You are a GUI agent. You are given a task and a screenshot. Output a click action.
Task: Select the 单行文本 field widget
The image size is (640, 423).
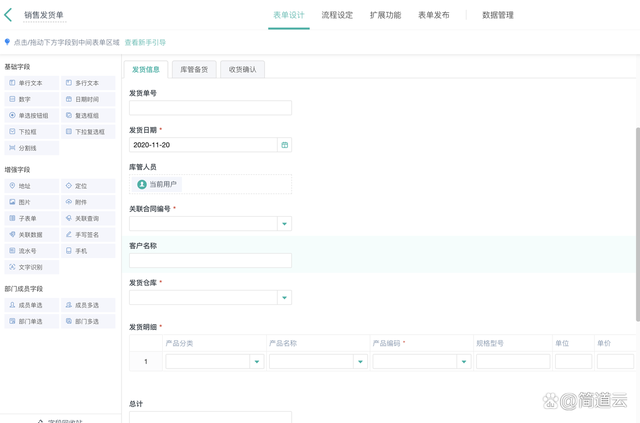tap(31, 83)
